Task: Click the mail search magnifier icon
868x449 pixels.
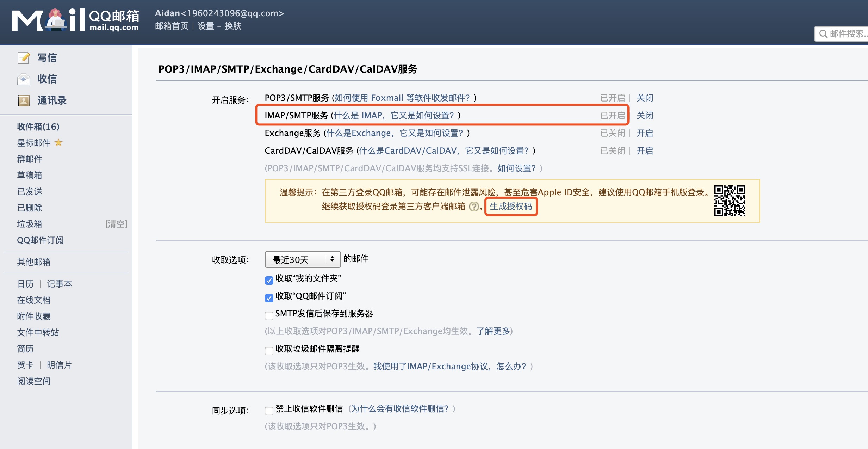Action: pos(823,34)
